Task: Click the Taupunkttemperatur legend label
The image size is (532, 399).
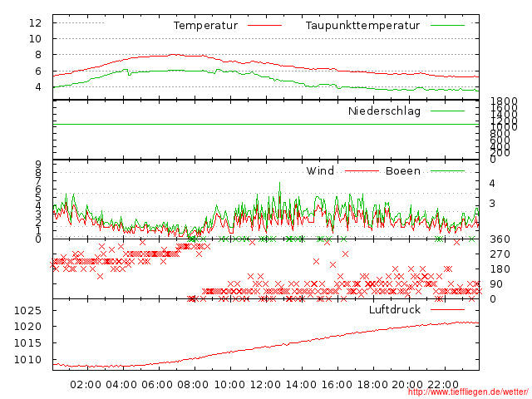Action: click(362, 26)
